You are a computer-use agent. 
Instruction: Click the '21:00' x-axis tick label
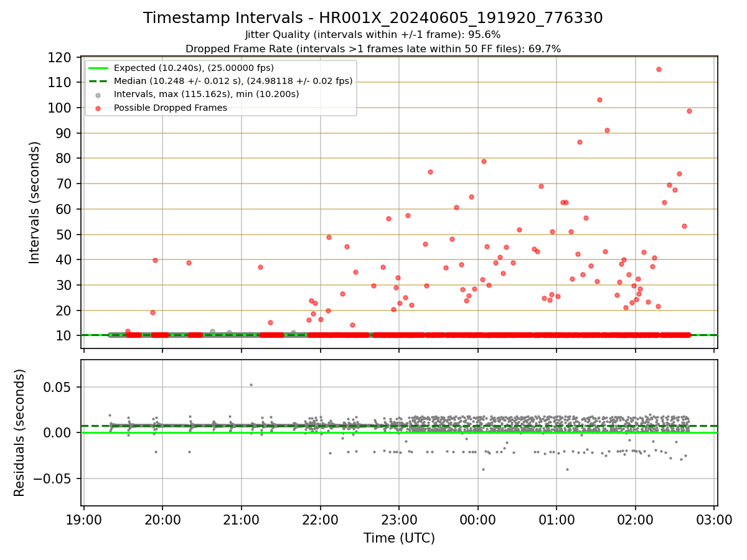pyautogui.click(x=242, y=520)
